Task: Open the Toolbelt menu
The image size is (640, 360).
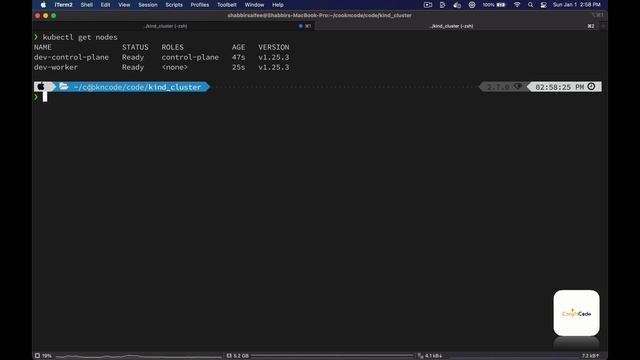Action: (x=227, y=5)
